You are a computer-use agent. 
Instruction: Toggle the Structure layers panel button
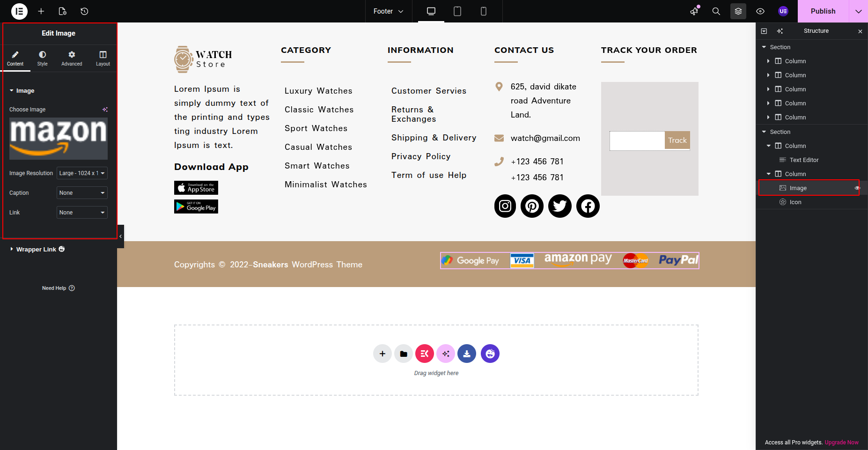pyautogui.click(x=738, y=11)
